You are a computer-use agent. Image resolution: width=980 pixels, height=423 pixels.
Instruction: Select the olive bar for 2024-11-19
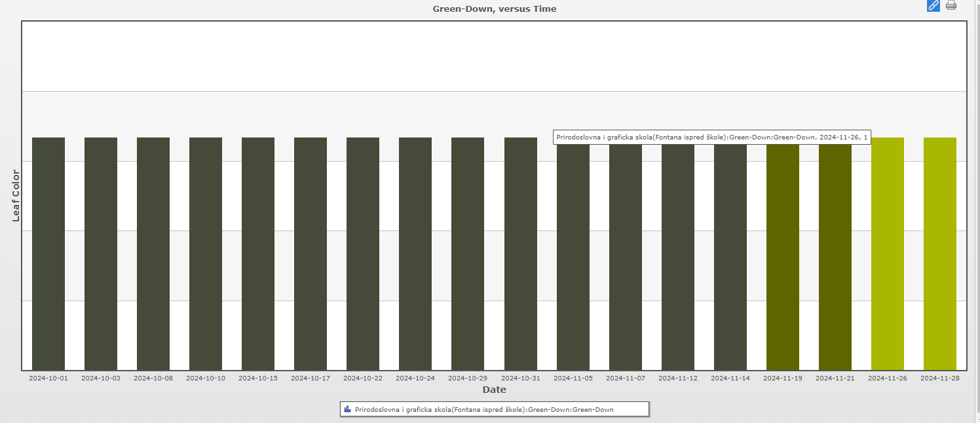tap(783, 257)
